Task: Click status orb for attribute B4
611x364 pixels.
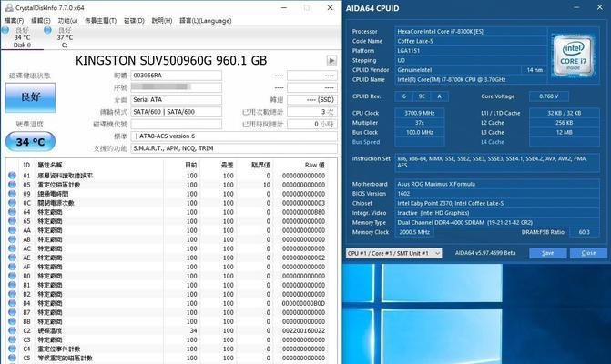Action: click(12, 303)
